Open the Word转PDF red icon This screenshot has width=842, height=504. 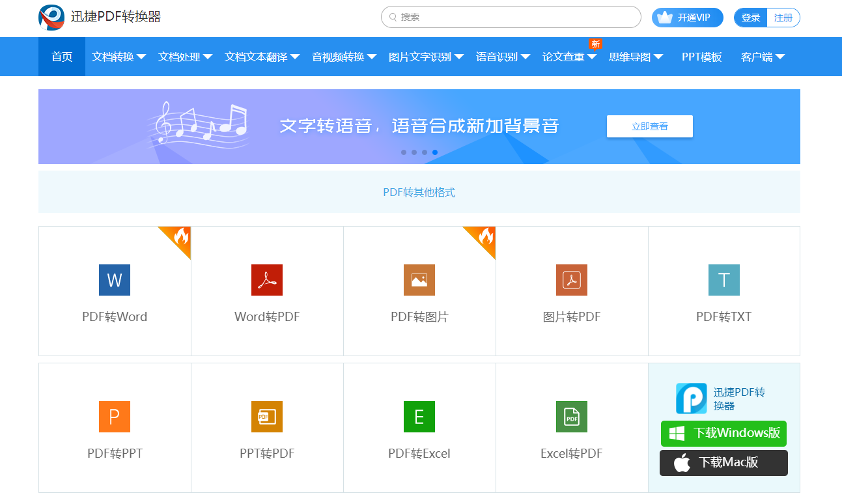(267, 280)
